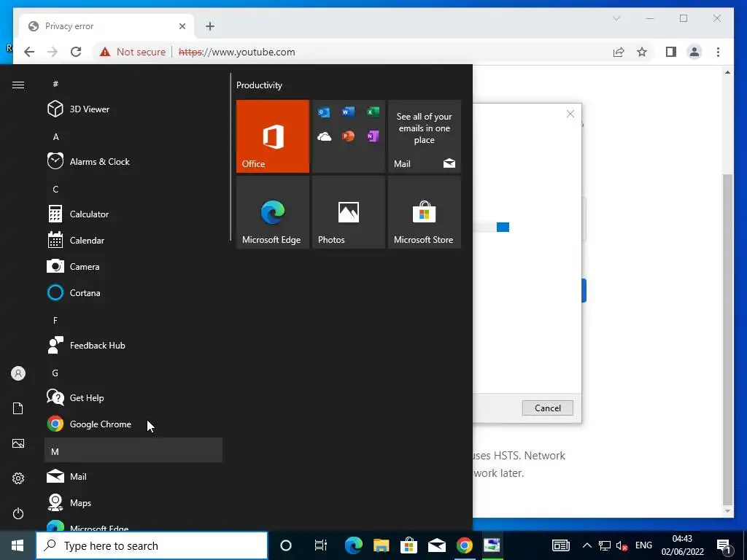Select the Privacy error tab
Screen dimensions: 747x560
click(107, 26)
